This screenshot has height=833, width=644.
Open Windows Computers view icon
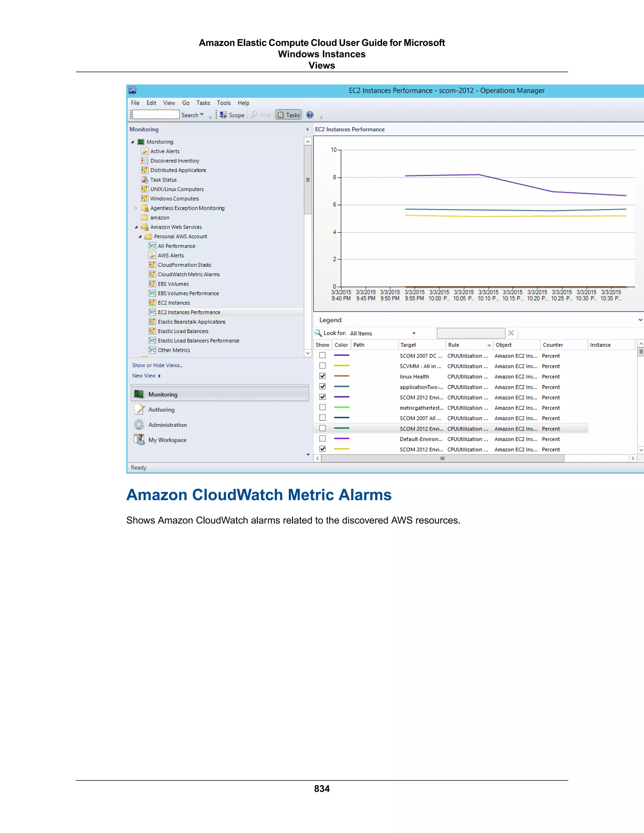point(145,198)
